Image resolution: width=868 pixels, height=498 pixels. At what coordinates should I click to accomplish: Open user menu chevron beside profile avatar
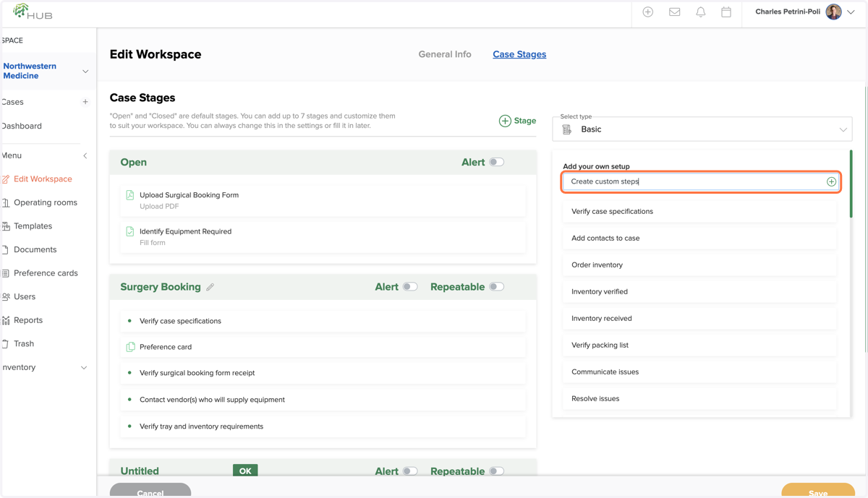pos(851,12)
